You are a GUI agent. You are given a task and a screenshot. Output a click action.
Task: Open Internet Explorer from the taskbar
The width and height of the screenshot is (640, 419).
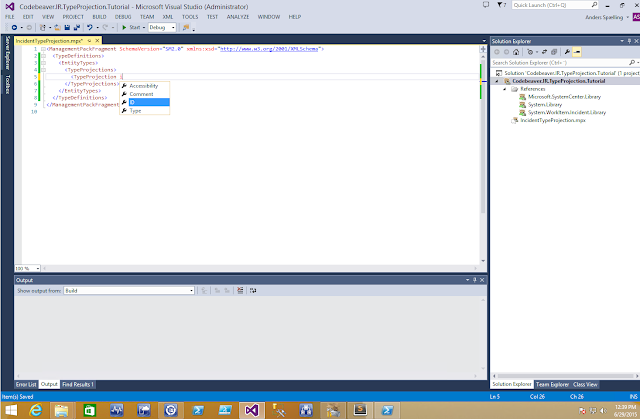click(x=36, y=410)
